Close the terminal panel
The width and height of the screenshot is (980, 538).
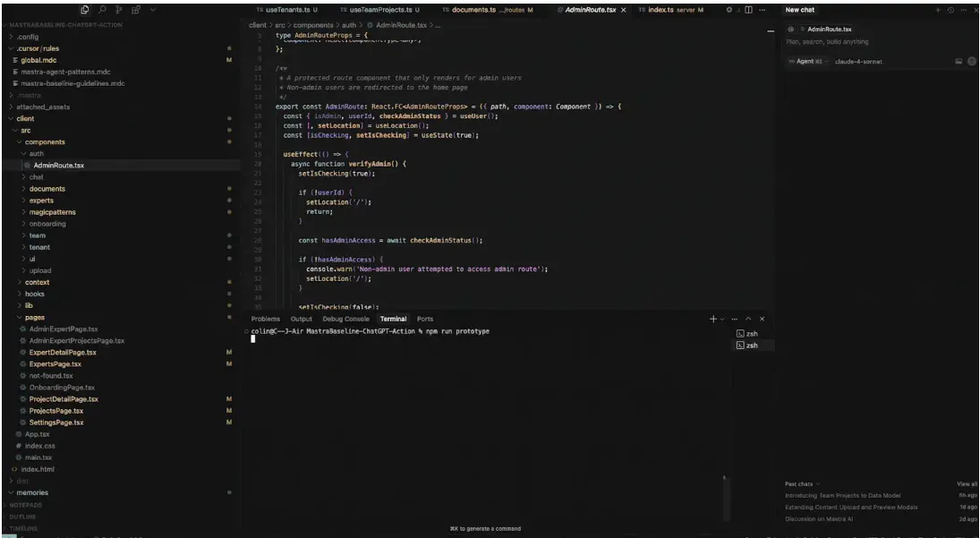762,319
